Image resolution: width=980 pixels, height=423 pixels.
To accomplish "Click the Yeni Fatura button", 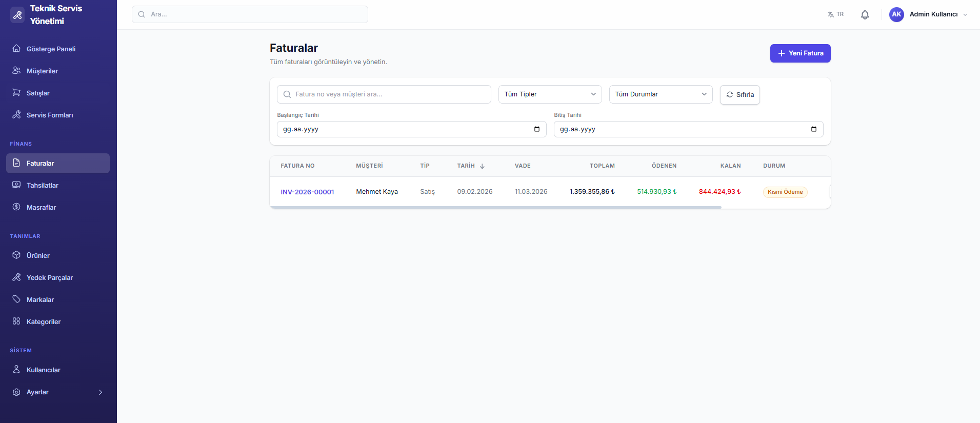I will (x=800, y=53).
